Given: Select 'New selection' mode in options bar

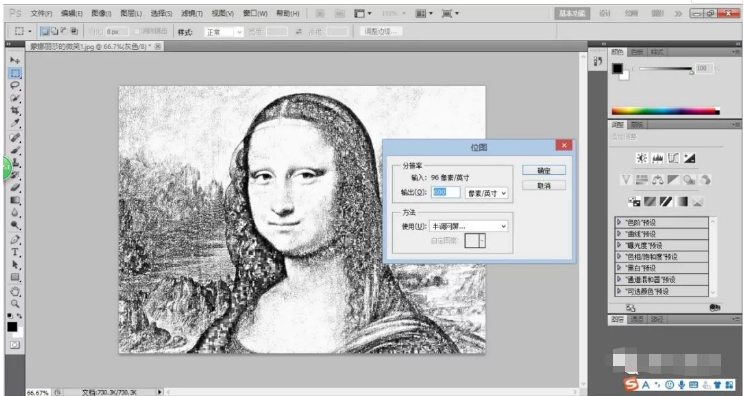Looking at the screenshot, I should (x=45, y=31).
